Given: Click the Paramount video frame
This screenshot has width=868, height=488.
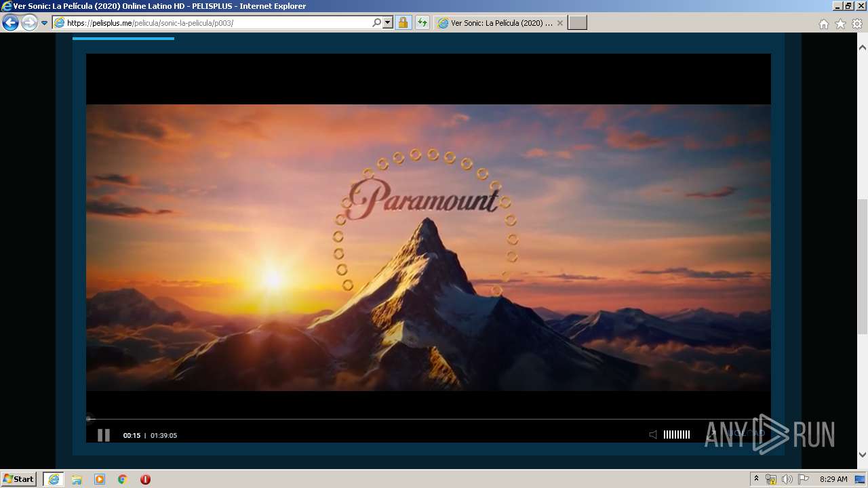Looking at the screenshot, I should 429,247.
